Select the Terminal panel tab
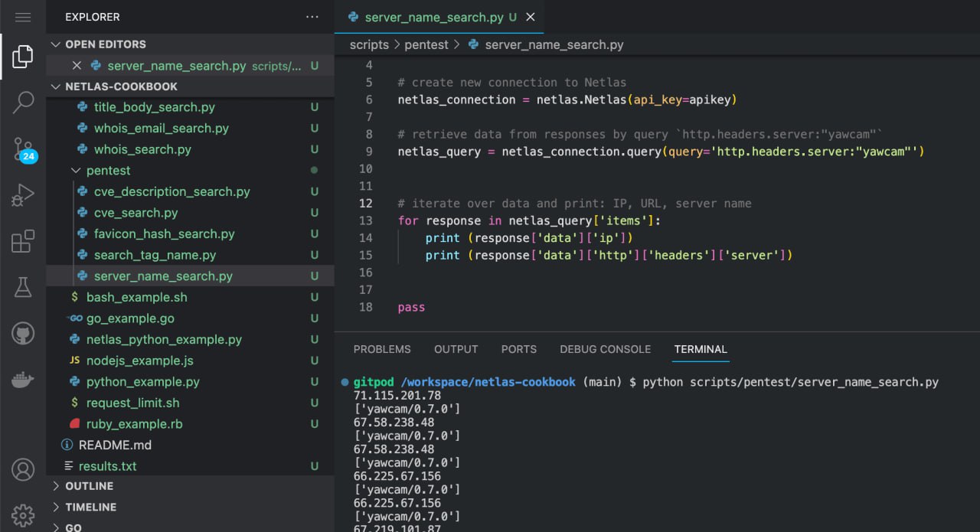980x532 pixels. click(x=701, y=349)
